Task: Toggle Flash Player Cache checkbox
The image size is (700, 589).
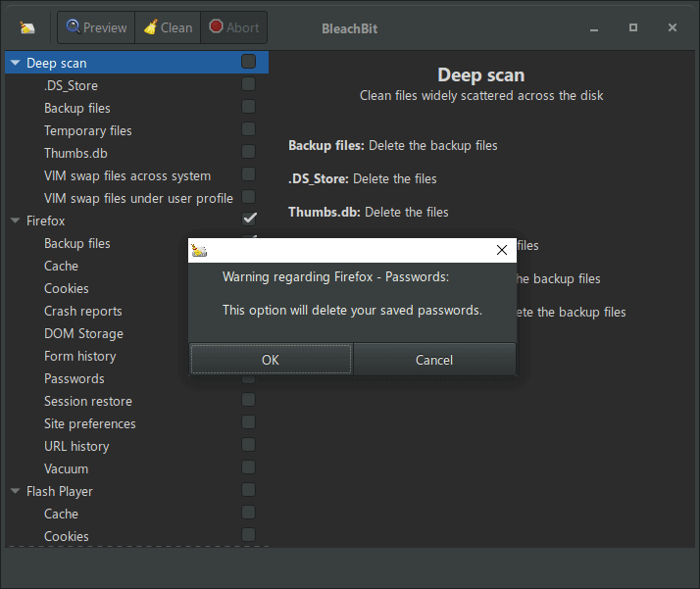Action: click(x=249, y=513)
